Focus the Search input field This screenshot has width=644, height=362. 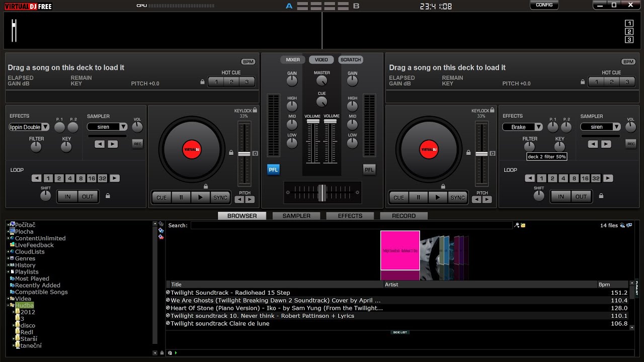coord(352,225)
